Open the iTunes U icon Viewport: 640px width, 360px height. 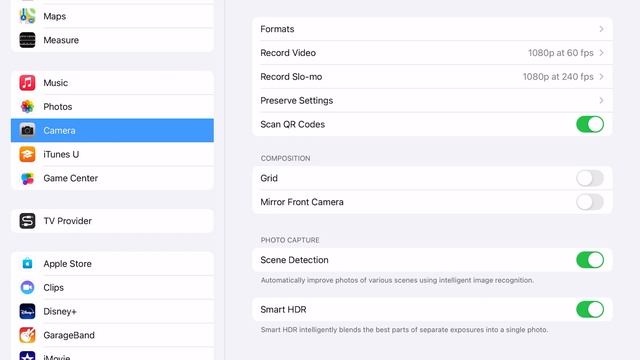[27, 154]
